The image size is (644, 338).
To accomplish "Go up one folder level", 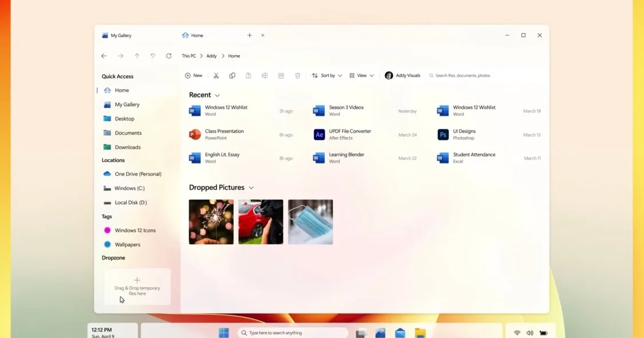I will pos(137,56).
